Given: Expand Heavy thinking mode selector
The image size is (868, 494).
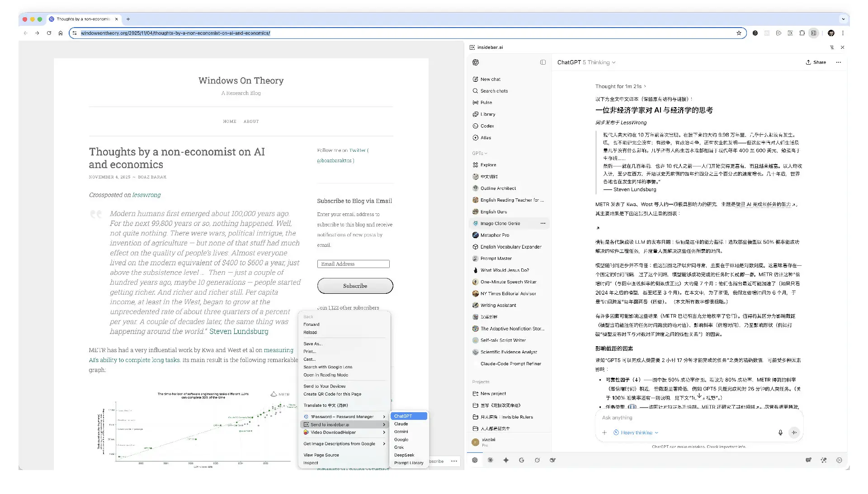Looking at the screenshot, I should 637,433.
